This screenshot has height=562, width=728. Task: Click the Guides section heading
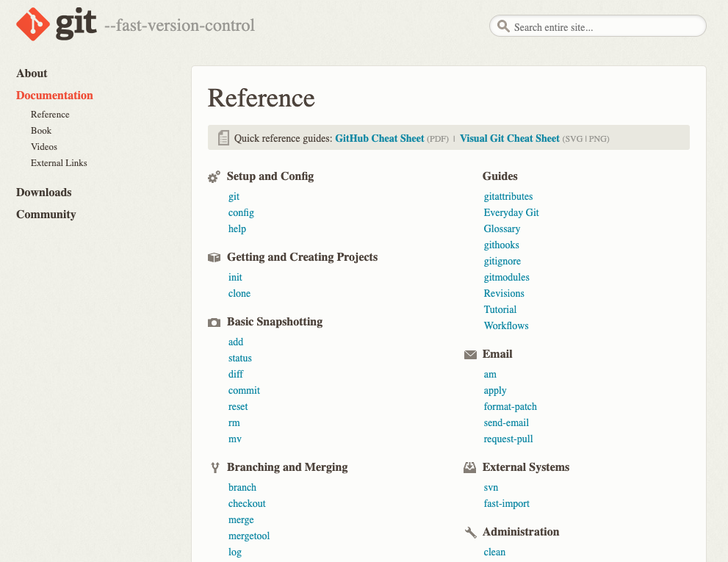500,176
